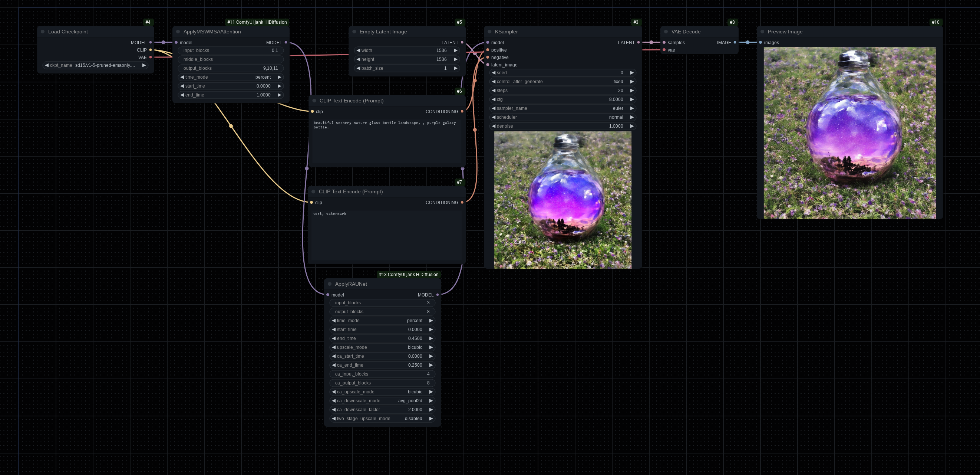Collapse the negative prompt CLIP Text Encode node dot
This screenshot has height=475, width=980.
pyautogui.click(x=313, y=191)
